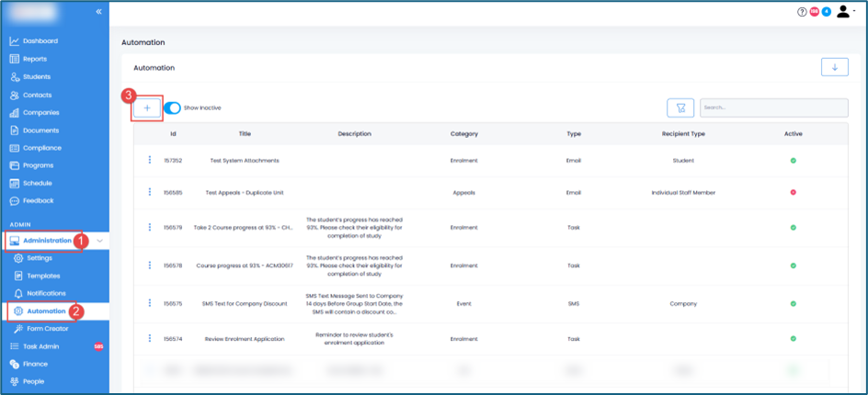868x395 pixels.
Task: Open Task Admin in the sidebar
Action: [x=42, y=346]
